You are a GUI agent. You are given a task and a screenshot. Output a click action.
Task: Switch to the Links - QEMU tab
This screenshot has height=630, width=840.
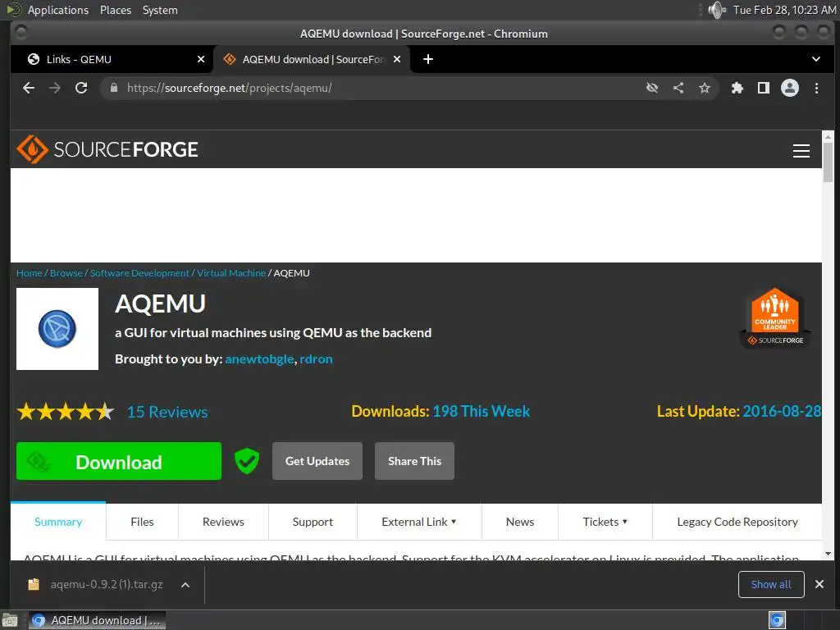tap(112, 59)
